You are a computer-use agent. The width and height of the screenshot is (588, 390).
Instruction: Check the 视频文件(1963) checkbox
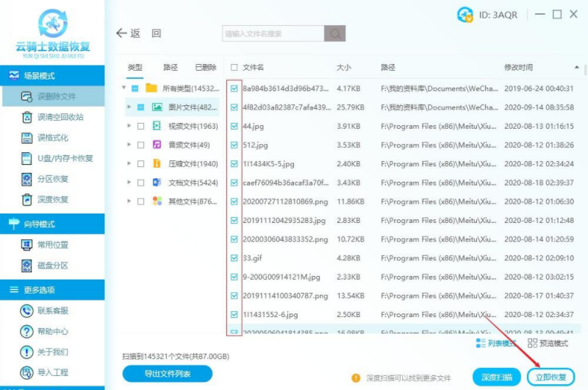pos(140,126)
